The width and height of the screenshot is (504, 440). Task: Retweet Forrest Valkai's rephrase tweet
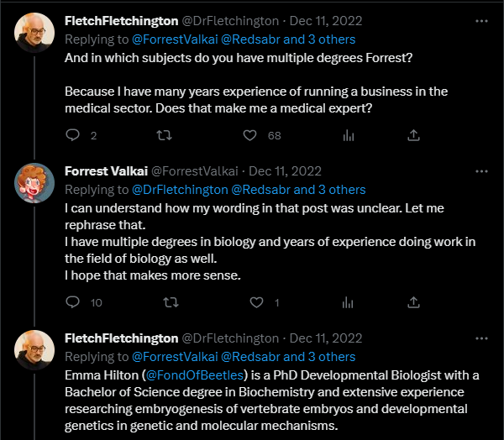click(x=171, y=302)
